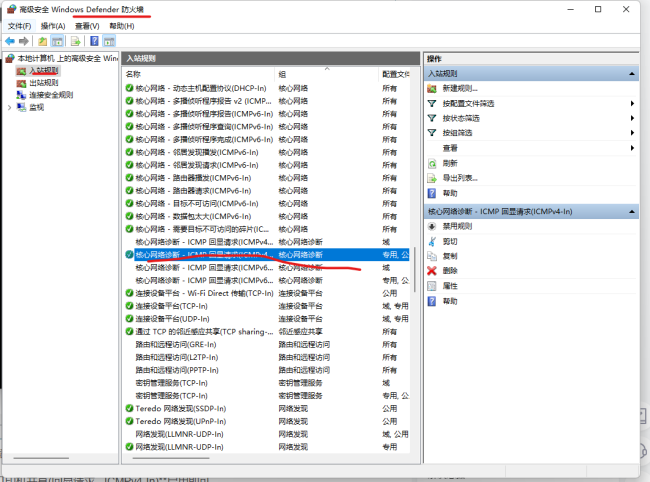
Task: Click the red X 删除 action
Action: (432, 271)
